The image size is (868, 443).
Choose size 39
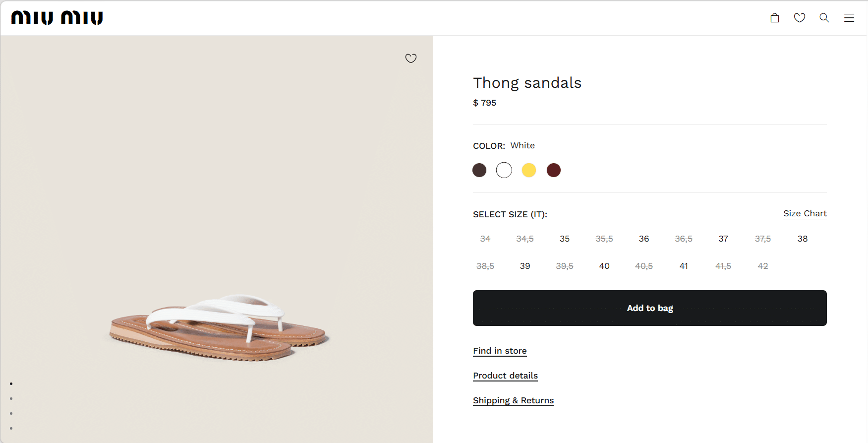tap(525, 266)
